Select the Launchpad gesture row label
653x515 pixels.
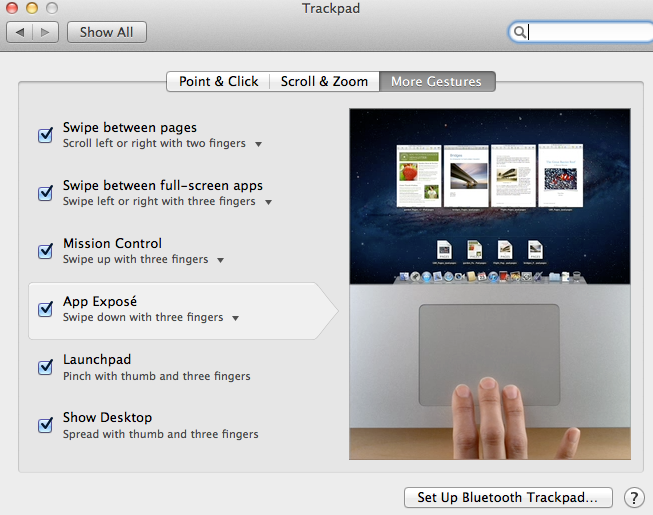(97, 359)
